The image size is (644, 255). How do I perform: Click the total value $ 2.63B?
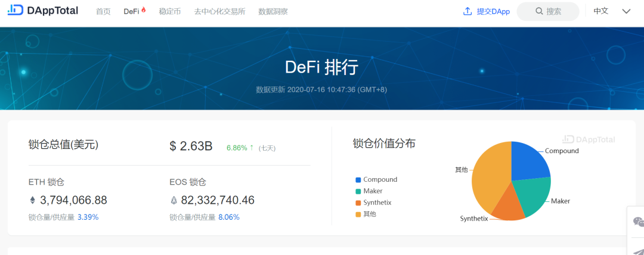click(191, 146)
